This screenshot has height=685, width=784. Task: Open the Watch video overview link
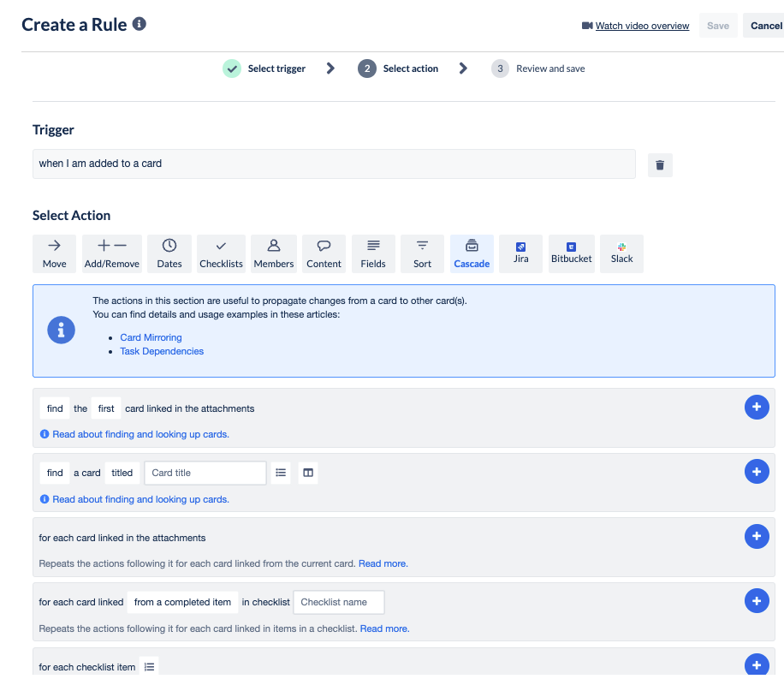[642, 26]
